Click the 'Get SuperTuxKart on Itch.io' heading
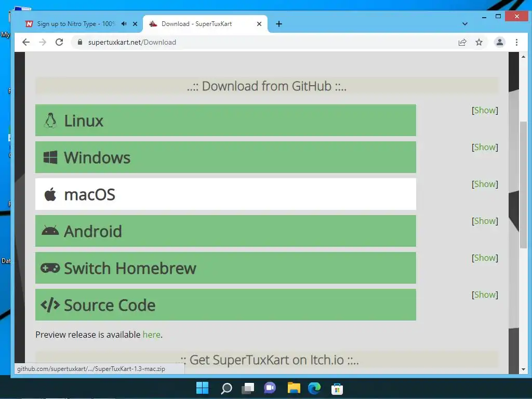This screenshot has width=532, height=399. coord(270,360)
